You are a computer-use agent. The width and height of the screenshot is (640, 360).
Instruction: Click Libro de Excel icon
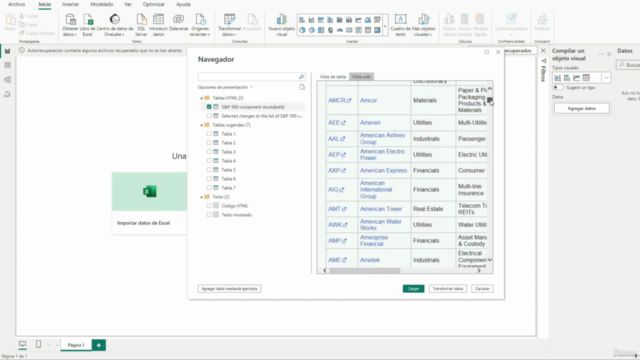(x=87, y=24)
